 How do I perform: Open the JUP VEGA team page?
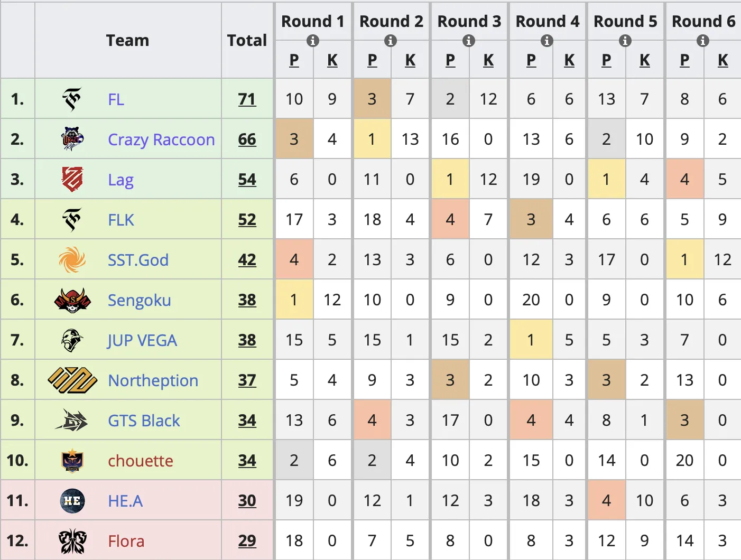pos(142,340)
